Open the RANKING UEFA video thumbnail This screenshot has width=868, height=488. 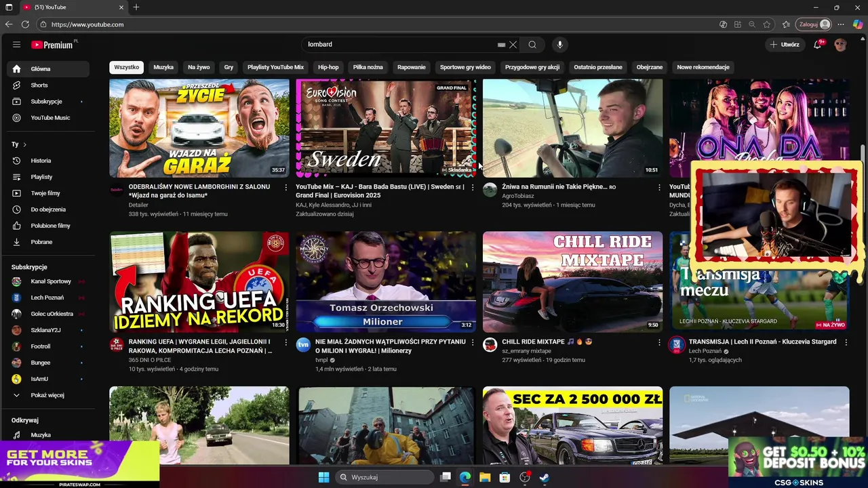[199, 282]
